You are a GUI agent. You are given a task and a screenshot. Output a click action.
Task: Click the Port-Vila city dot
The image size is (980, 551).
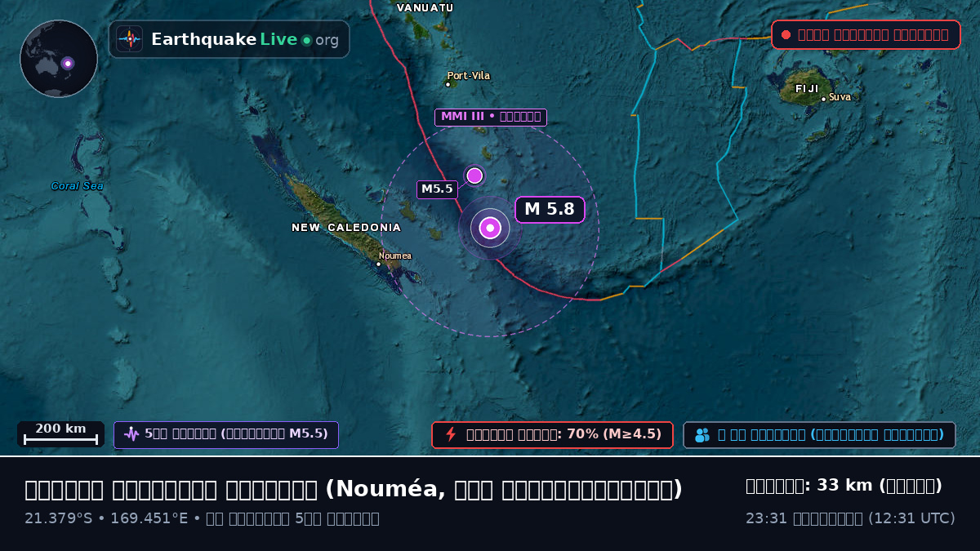448,84
